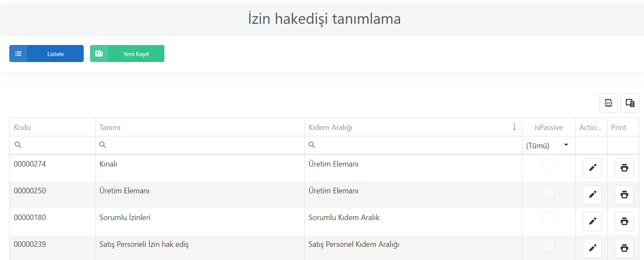The height and width of the screenshot is (260, 644).
Task: Open search options for the Kodu filter
Action: (x=18, y=145)
